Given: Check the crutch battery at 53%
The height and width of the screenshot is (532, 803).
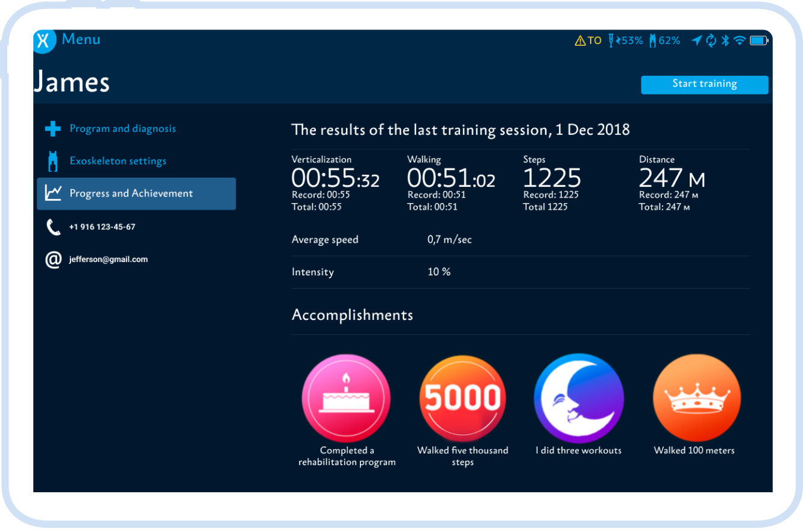Looking at the screenshot, I should point(624,40).
